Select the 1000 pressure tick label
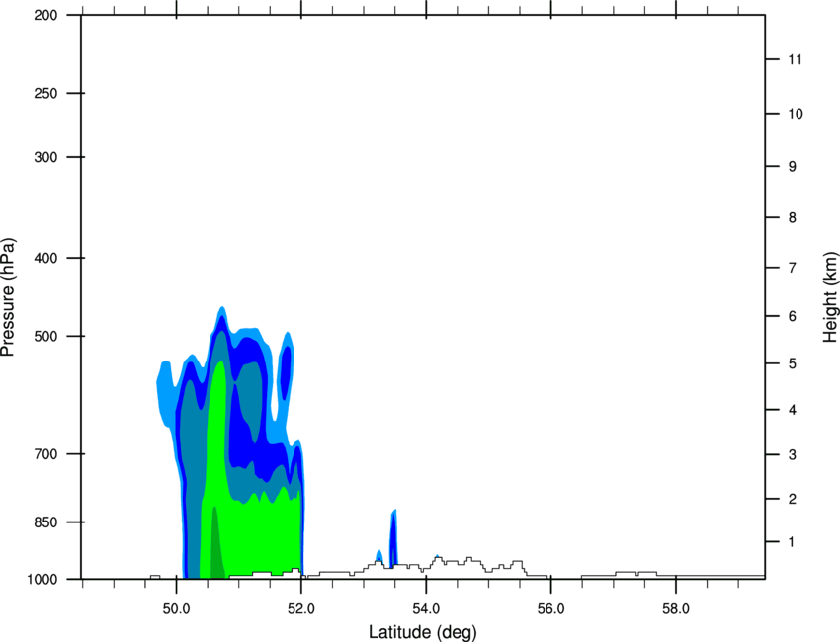The width and height of the screenshot is (840, 642). click(42, 579)
